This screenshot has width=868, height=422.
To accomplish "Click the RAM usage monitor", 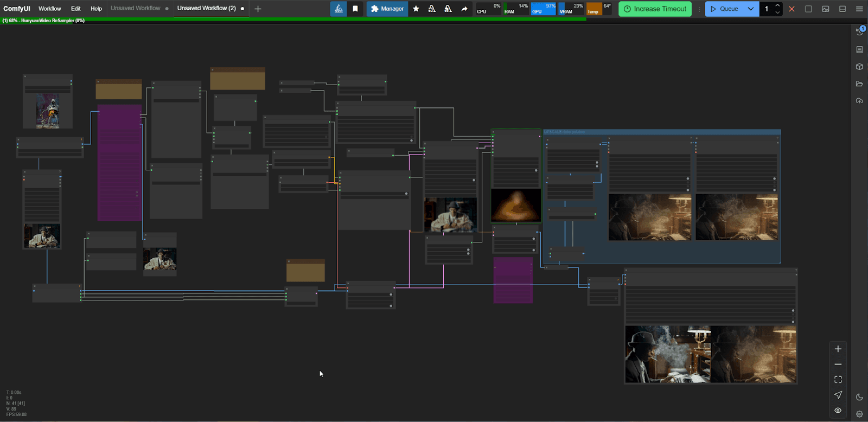I will [516, 9].
